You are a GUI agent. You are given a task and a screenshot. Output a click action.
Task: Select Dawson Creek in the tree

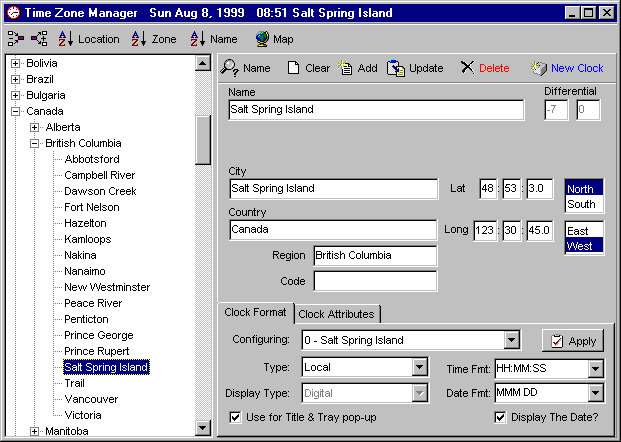(x=100, y=191)
